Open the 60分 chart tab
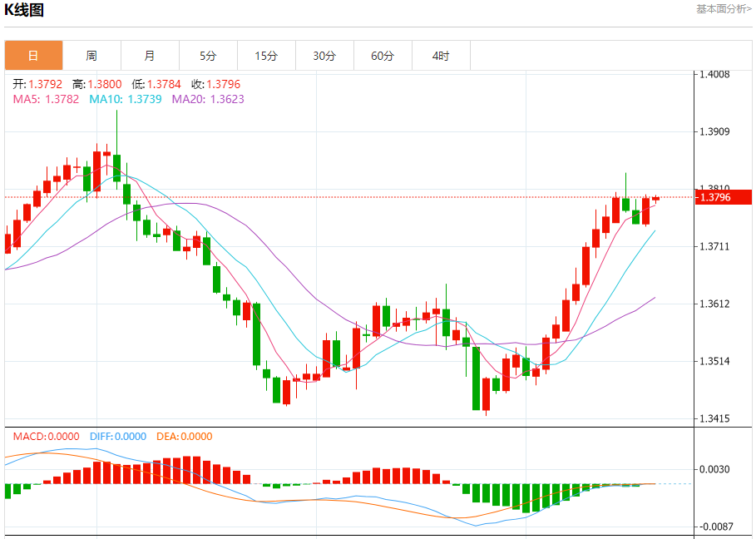756x539 pixels. pos(383,56)
